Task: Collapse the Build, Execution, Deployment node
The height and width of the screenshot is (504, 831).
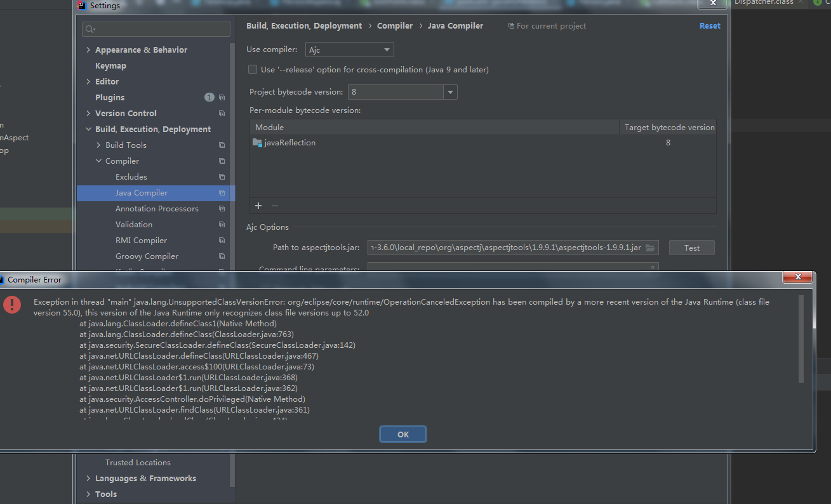Action: [x=88, y=129]
